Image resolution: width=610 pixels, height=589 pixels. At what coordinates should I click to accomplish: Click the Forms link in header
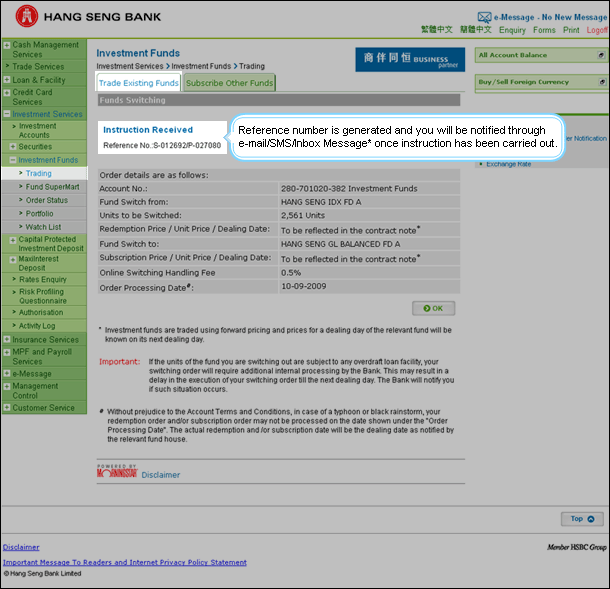coord(544,30)
